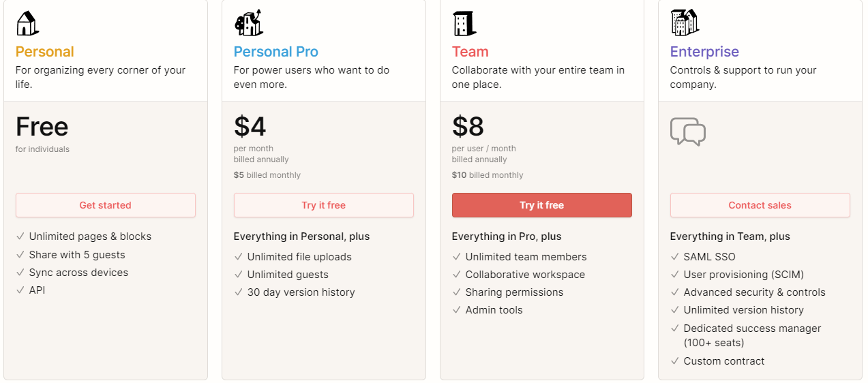
Task: Click checkmark beside SAML SSO
Action: (x=675, y=257)
